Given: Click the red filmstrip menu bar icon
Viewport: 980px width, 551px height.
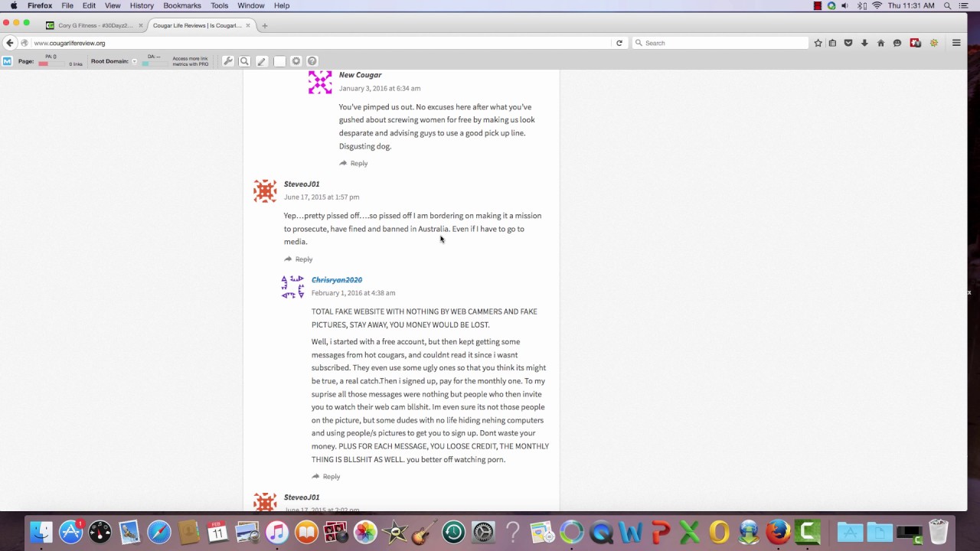Looking at the screenshot, I should 818,5.
